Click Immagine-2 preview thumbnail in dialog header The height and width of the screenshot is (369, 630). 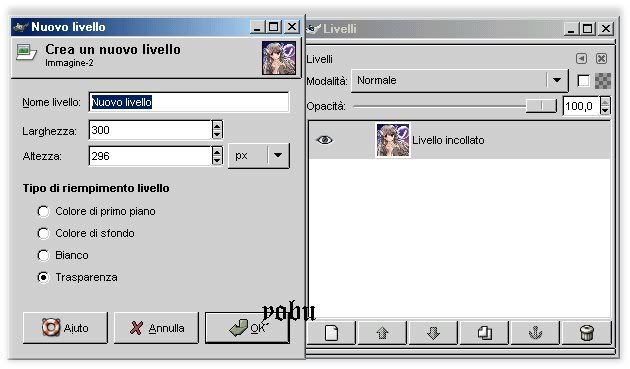coord(279,58)
